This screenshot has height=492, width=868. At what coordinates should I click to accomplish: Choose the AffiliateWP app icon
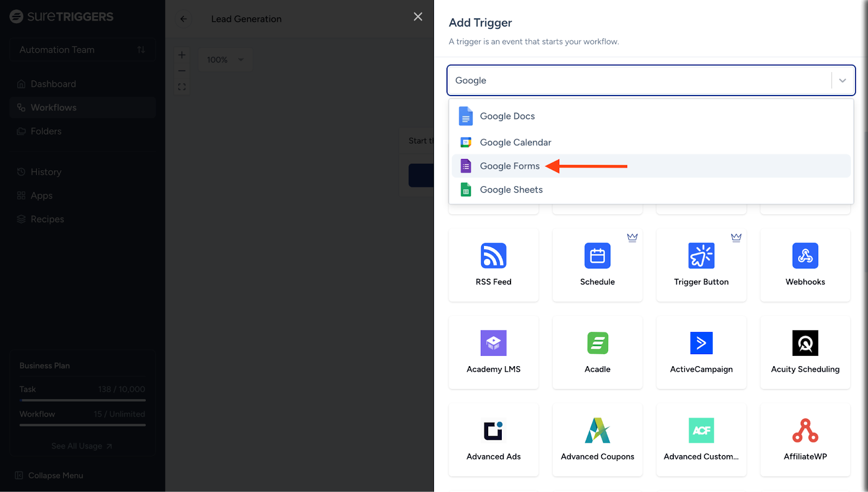805,430
